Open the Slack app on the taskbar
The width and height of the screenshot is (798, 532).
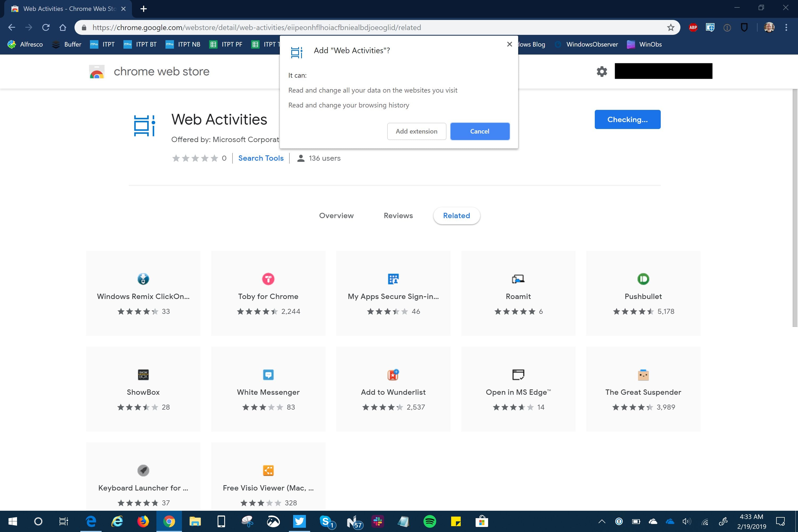(377, 521)
